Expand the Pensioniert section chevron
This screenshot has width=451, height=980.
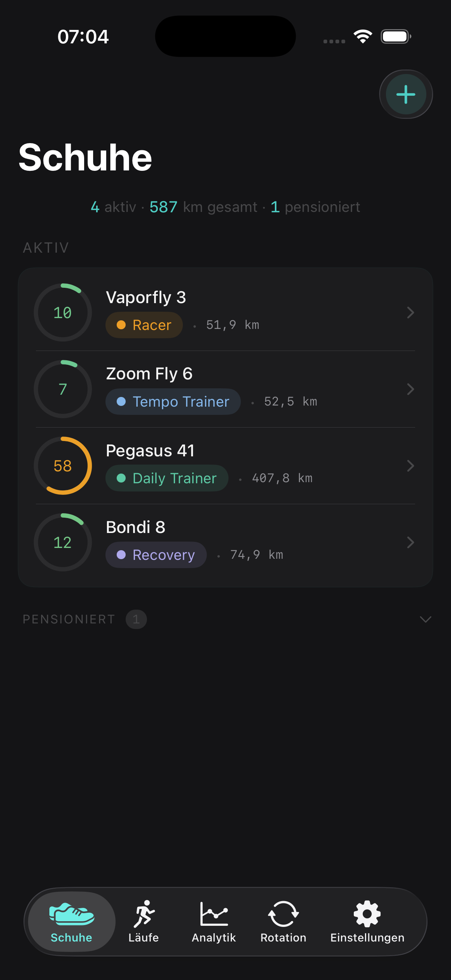click(425, 619)
